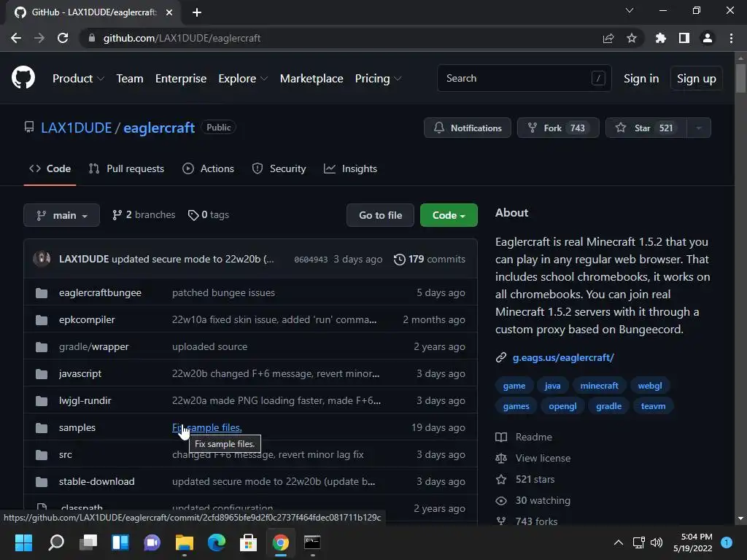Switch to Actions tab
Screen dimensions: 747x560
click(x=208, y=168)
